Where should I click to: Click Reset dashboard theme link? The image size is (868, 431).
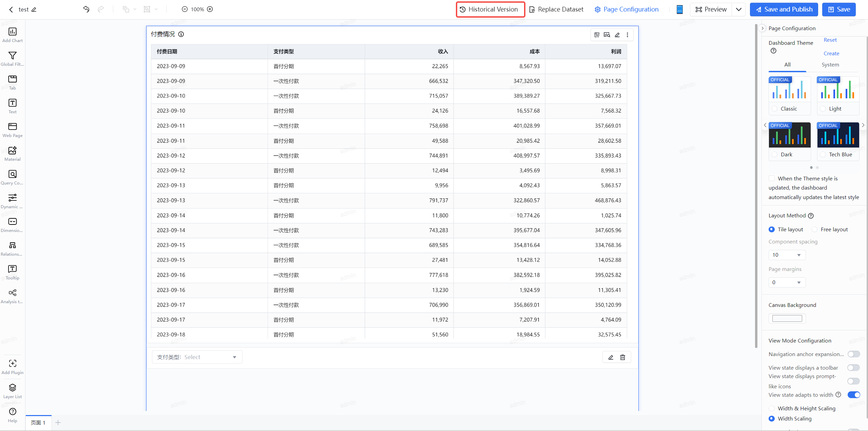point(830,40)
